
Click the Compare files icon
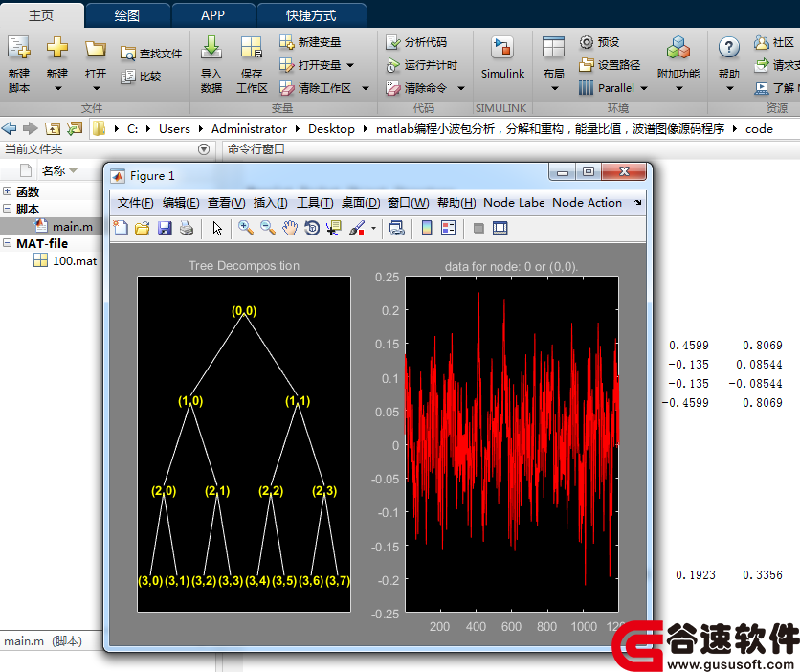[127, 77]
